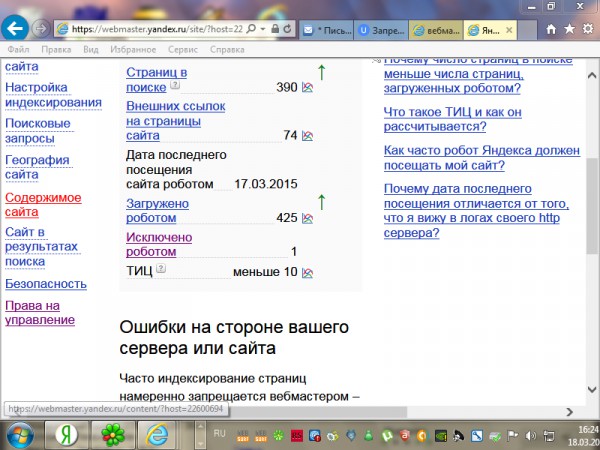Open 'Почему дата последнего посещения отличается' link
600x450 pixels.
pos(476,210)
